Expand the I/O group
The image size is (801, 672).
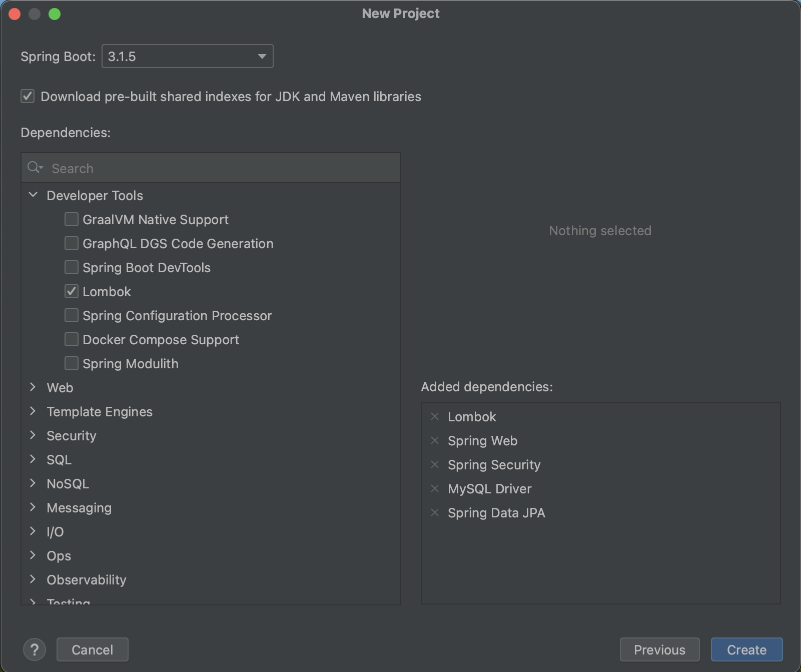33,531
